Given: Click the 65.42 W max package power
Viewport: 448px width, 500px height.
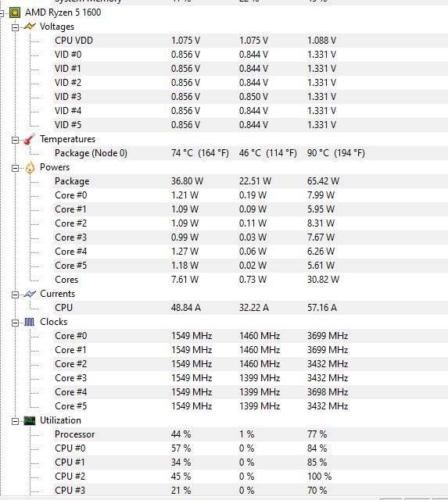Looking at the screenshot, I should pos(323,181).
